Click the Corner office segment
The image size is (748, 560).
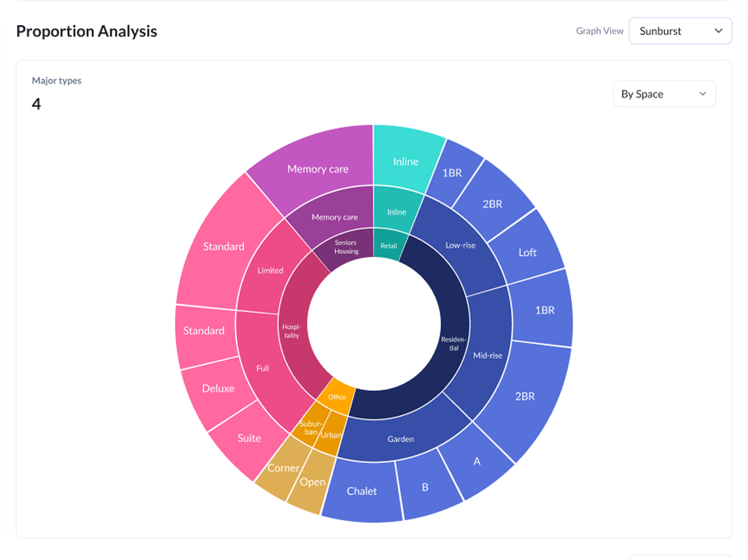[283, 468]
